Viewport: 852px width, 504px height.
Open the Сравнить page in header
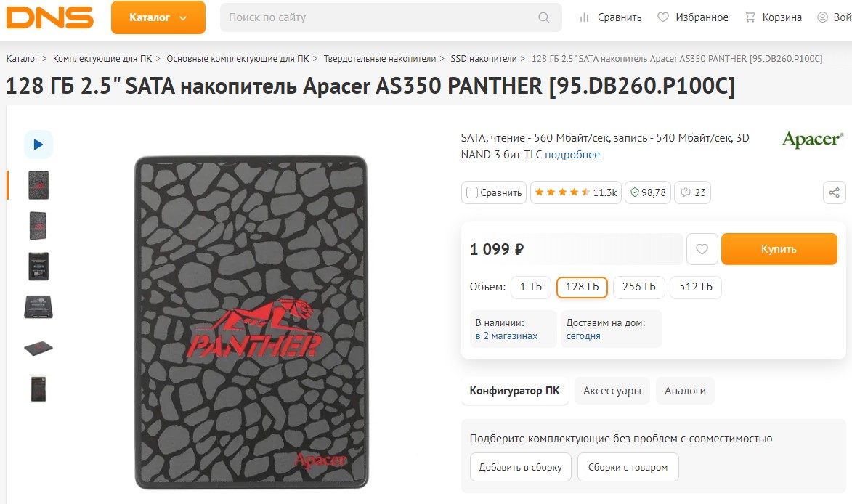coord(610,17)
